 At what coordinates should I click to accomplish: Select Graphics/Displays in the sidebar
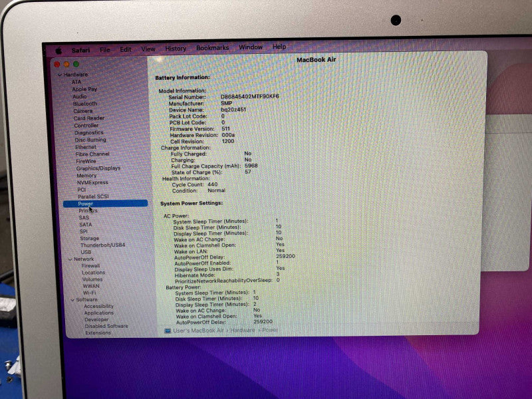coord(98,168)
